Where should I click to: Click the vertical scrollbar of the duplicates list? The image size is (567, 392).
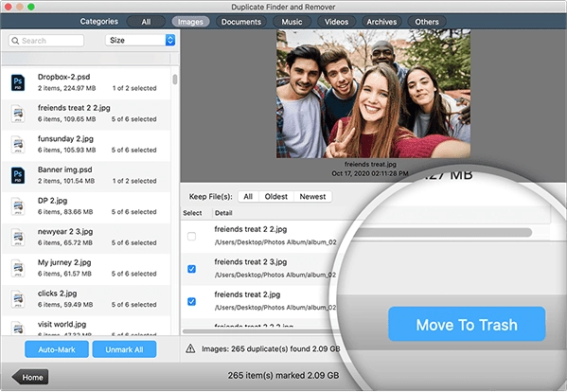(x=175, y=80)
